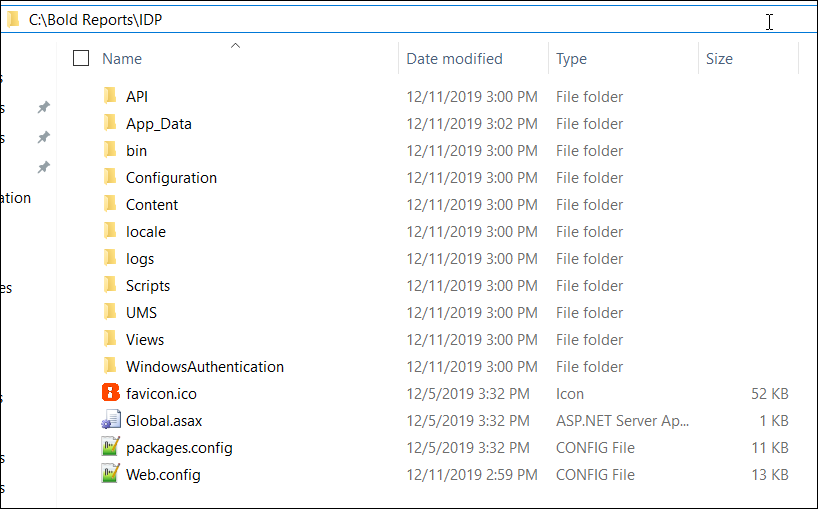Click the UMS folder icon

point(110,312)
